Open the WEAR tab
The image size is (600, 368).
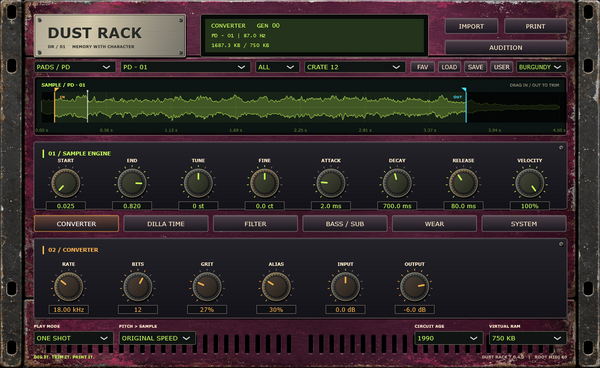434,224
